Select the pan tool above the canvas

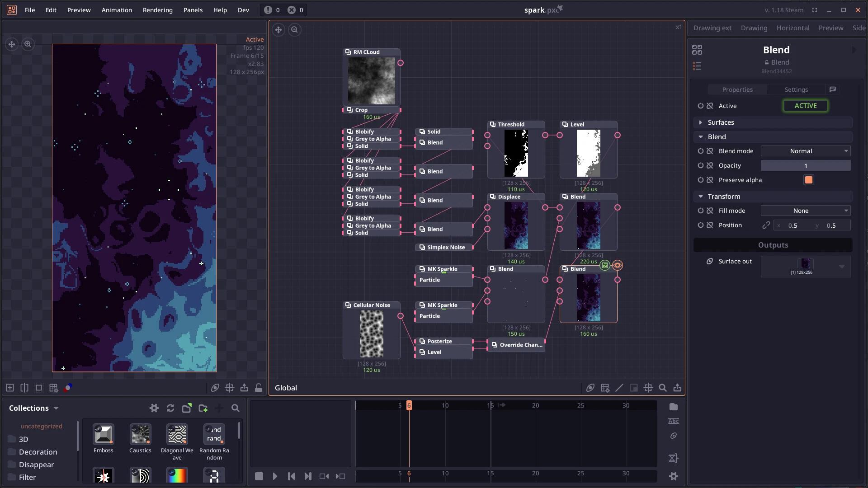tap(11, 44)
